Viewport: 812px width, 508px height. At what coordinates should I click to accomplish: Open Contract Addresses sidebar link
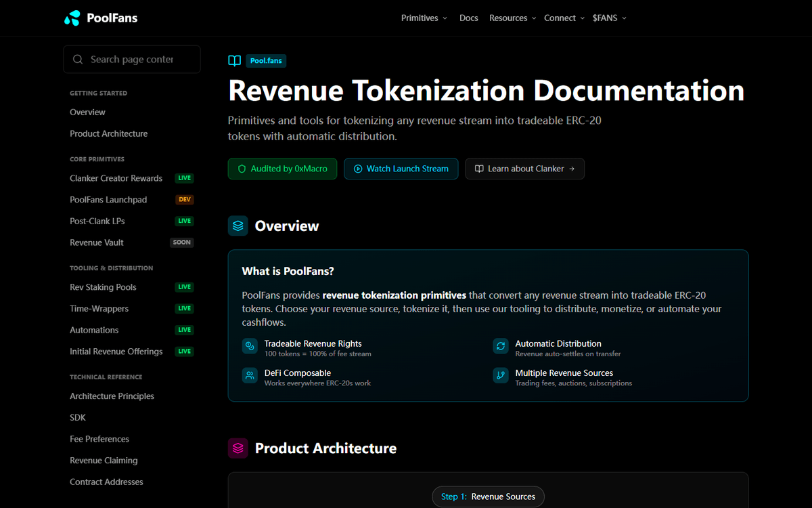pyautogui.click(x=106, y=482)
